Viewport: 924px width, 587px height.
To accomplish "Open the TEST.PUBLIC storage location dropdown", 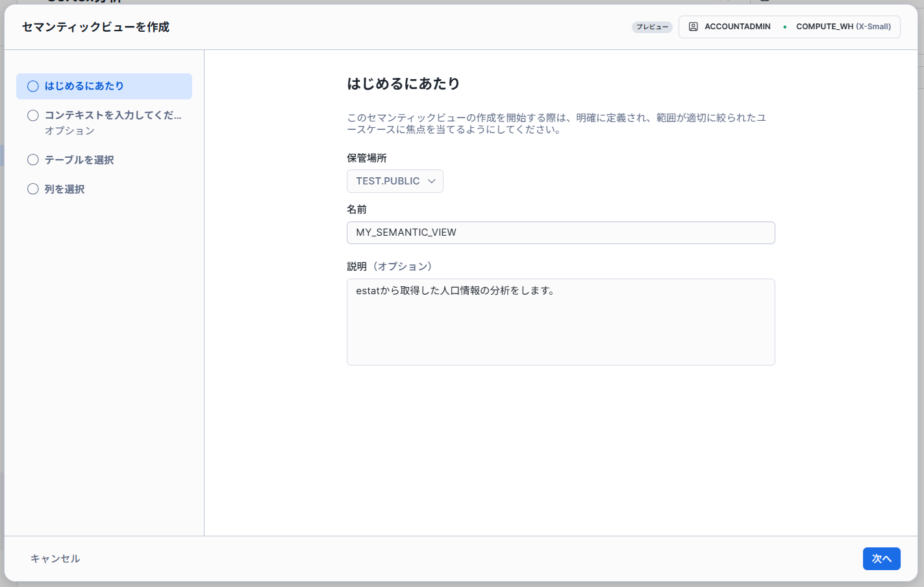I will 395,181.
